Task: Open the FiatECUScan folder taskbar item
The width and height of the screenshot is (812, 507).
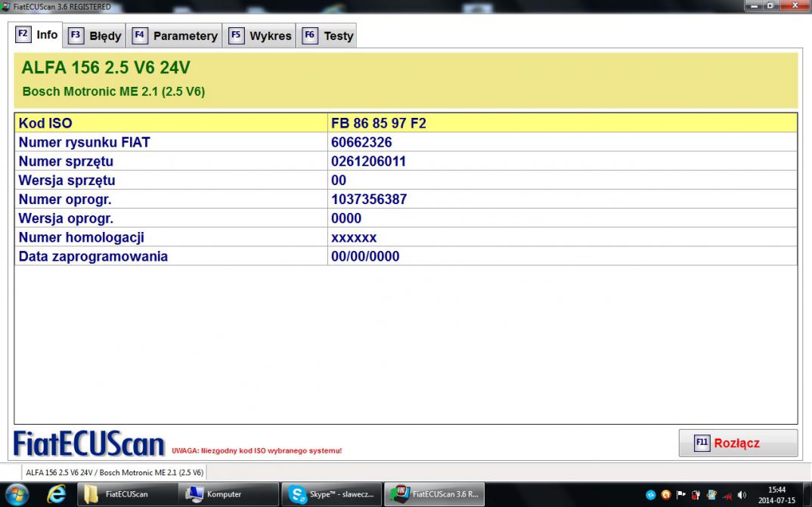Action: coord(127,494)
